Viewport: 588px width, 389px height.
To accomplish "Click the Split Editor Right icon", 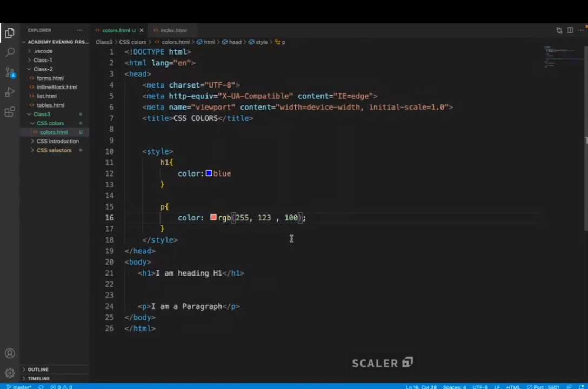I will pyautogui.click(x=570, y=30).
